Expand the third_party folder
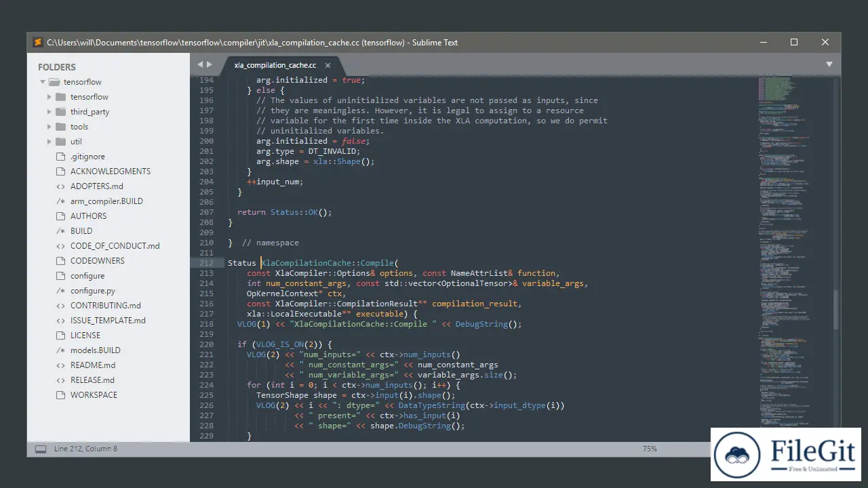 [x=50, y=112]
